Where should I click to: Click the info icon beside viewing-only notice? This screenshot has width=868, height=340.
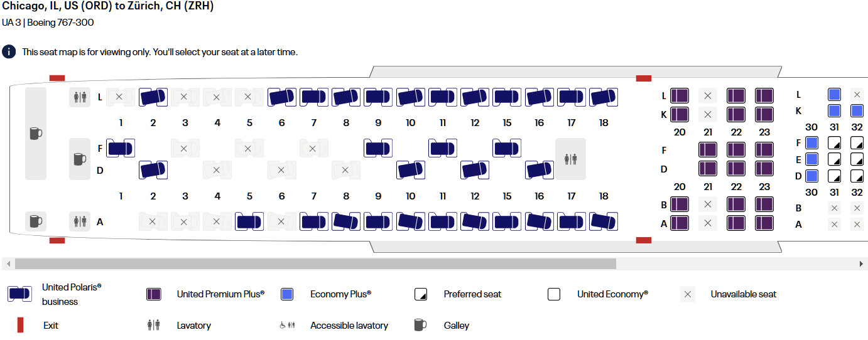coord(9,52)
